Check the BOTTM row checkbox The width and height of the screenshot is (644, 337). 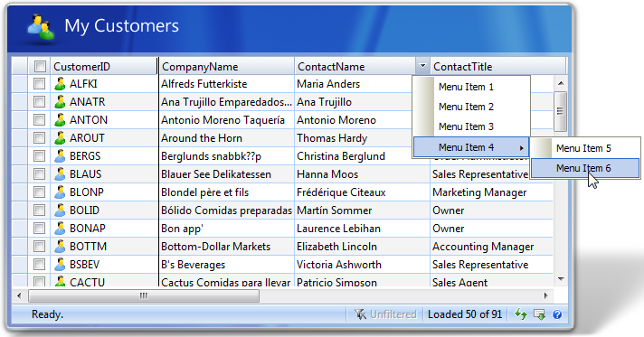(40, 247)
